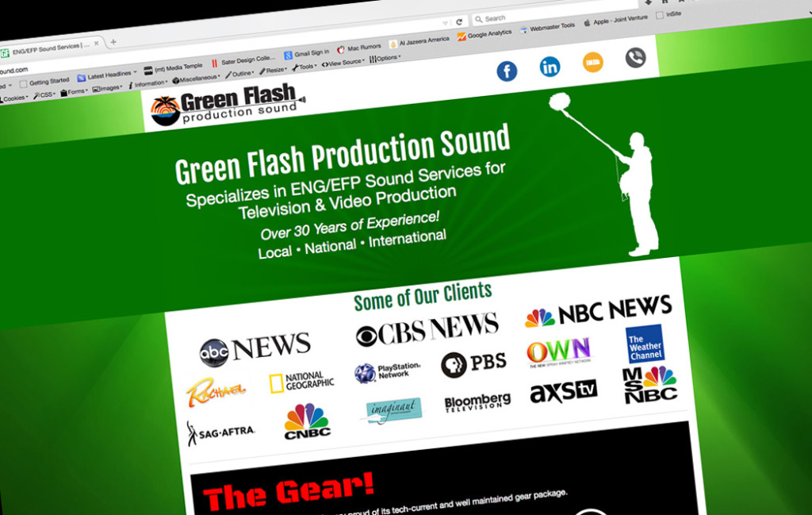Click The Weather Channel client logo
This screenshot has height=515, width=812.
pos(645,344)
